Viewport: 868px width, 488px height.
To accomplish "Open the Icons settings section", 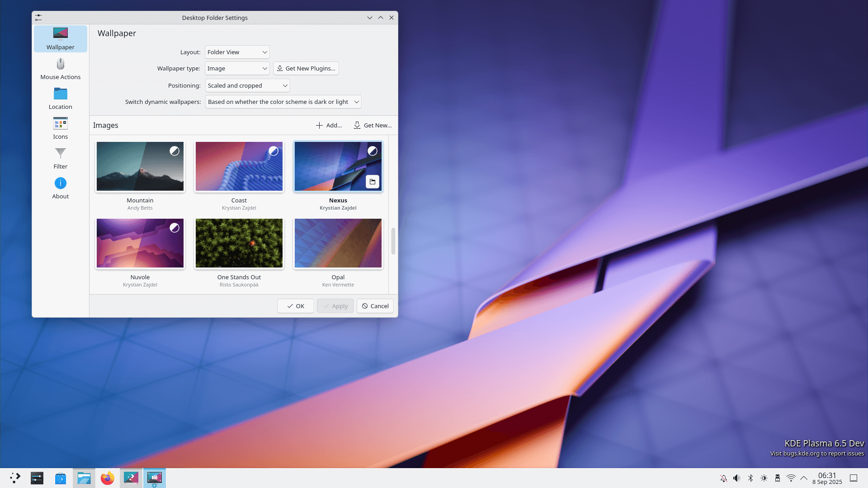I will [x=60, y=128].
